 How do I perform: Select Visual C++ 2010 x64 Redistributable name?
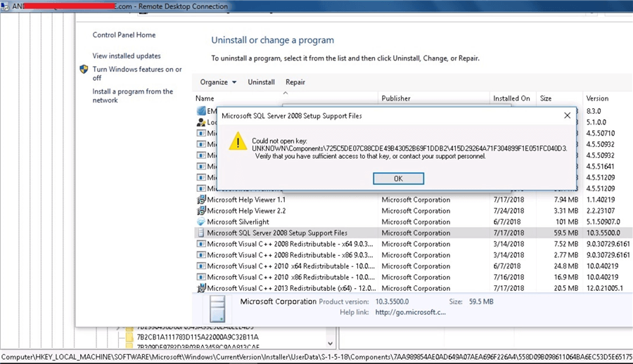click(290, 266)
